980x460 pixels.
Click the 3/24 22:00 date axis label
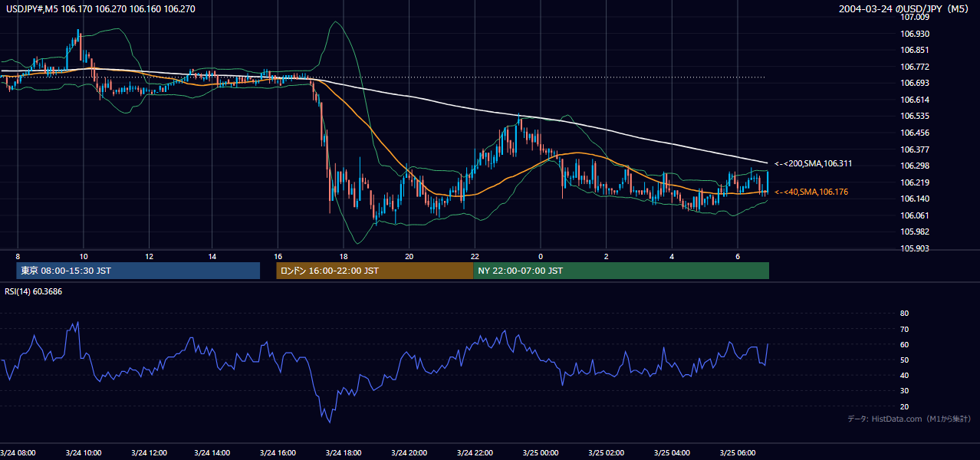coord(475,452)
